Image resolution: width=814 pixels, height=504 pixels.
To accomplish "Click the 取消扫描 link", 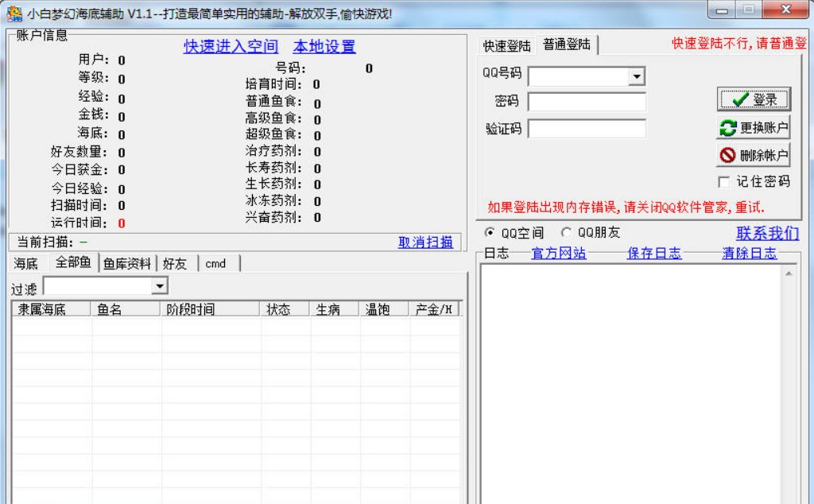I will point(426,242).
